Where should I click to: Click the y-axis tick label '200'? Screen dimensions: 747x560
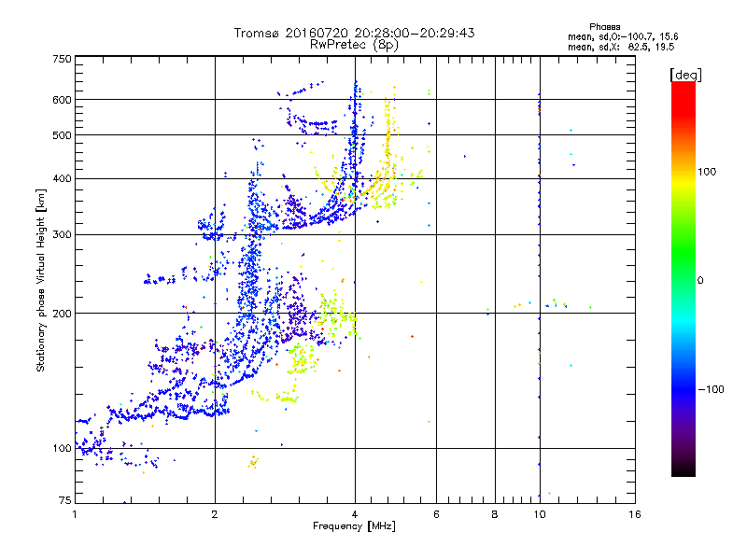[x=62, y=314]
